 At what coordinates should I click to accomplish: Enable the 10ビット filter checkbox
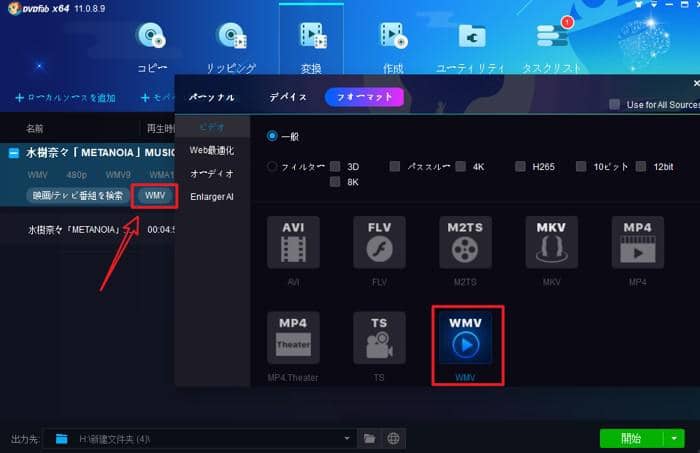pyautogui.click(x=581, y=167)
